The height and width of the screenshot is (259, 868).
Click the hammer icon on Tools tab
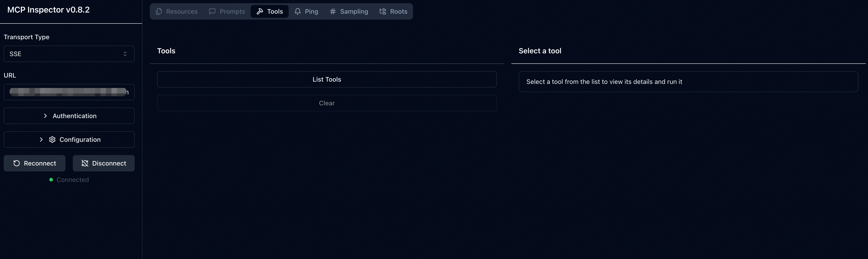260,11
